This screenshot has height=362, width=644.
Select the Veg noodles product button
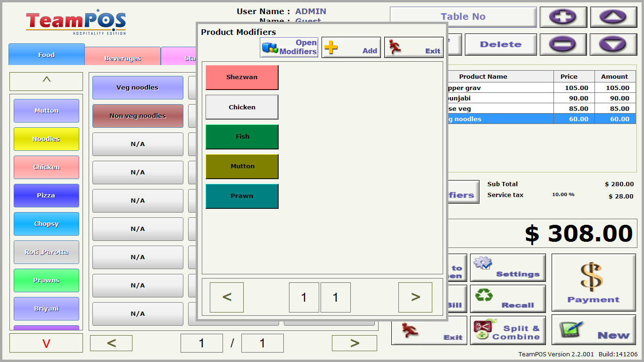point(138,88)
